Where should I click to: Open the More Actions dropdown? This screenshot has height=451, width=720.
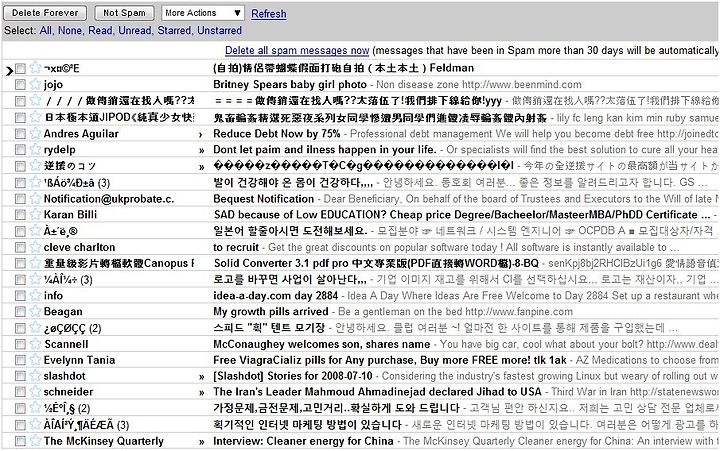click(203, 13)
